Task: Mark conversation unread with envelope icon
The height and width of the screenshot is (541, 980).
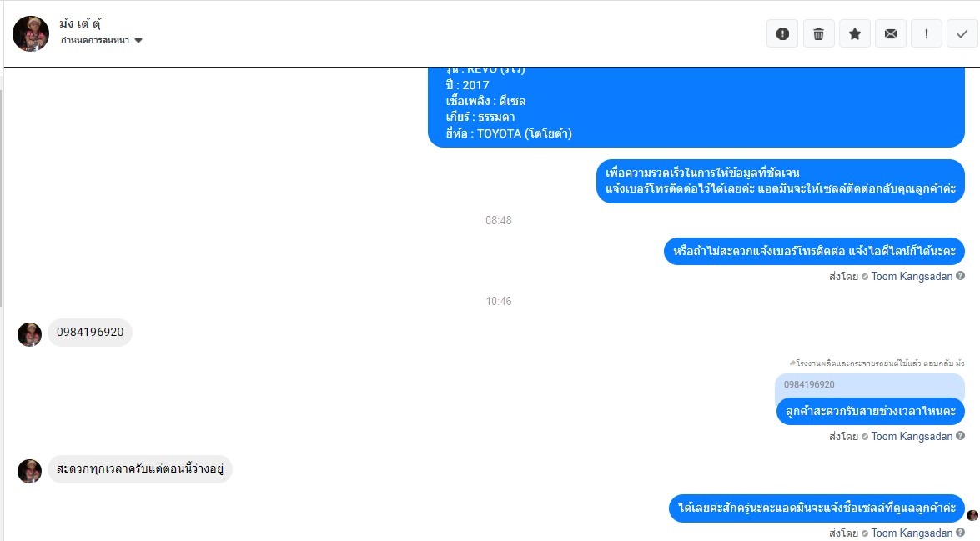Action: [891, 33]
